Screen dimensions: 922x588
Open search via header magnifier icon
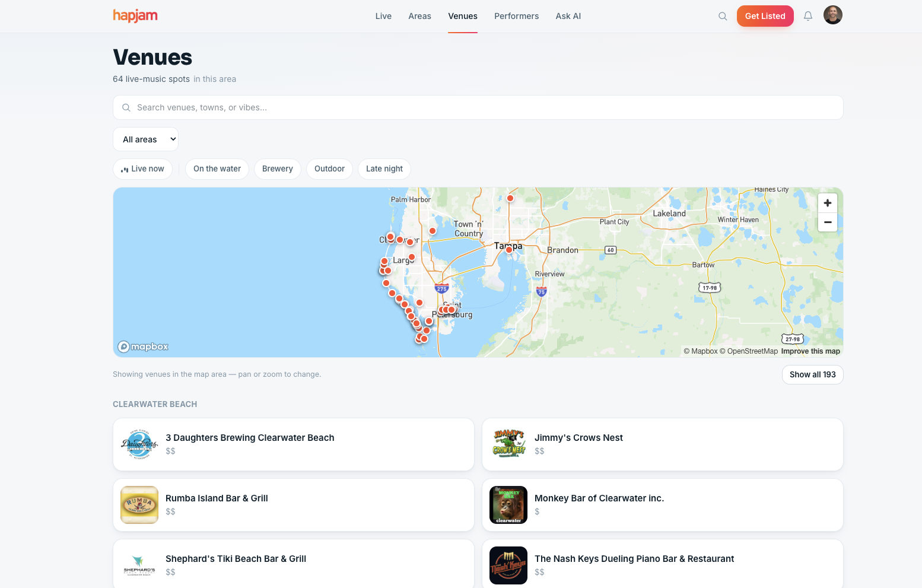pyautogui.click(x=723, y=16)
